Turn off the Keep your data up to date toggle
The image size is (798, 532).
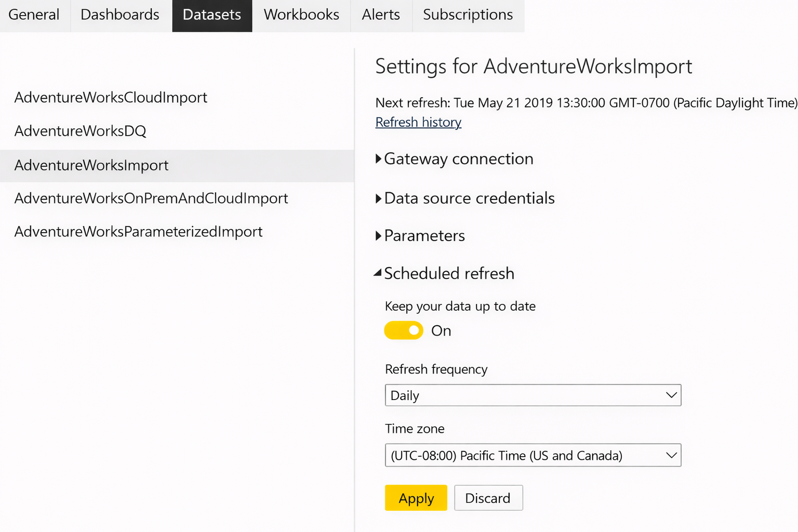(404, 330)
